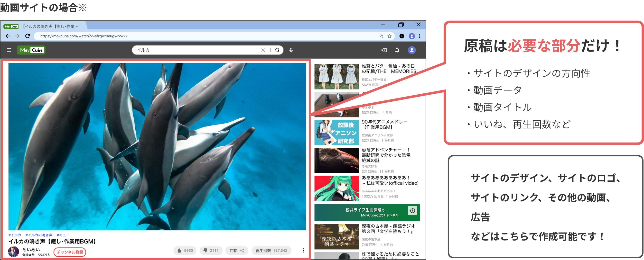Open the めいめい channel avatar
The height and width of the screenshot is (260, 644).
point(13,251)
